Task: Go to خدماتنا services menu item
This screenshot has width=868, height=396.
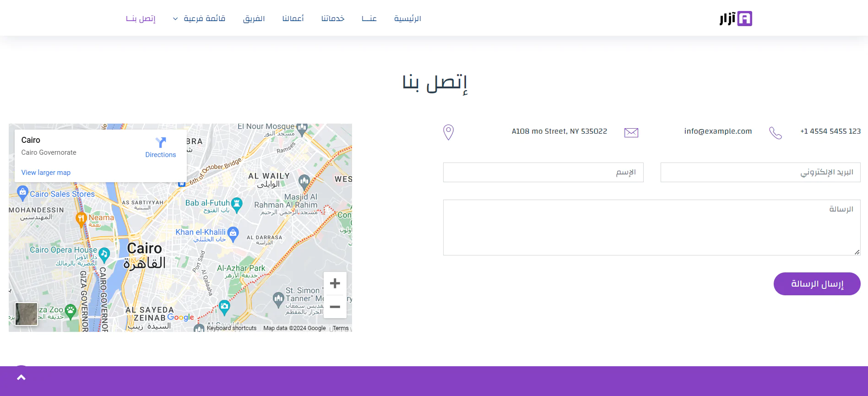Action: pos(333,19)
